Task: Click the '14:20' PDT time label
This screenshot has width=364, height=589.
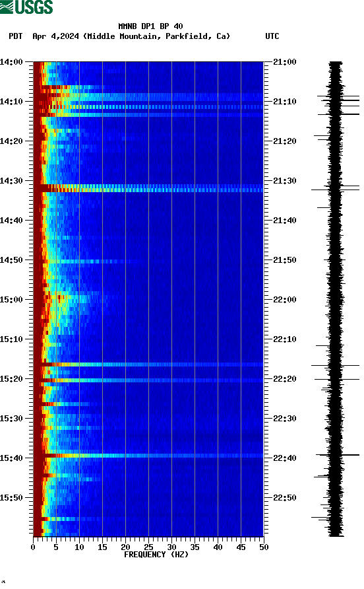Action: [x=11, y=141]
